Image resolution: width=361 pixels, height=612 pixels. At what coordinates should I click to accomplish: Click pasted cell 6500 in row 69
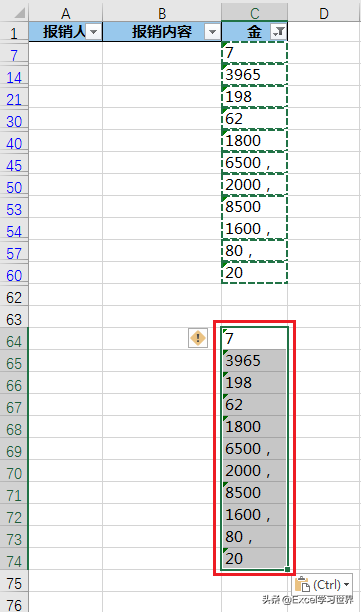click(x=254, y=448)
